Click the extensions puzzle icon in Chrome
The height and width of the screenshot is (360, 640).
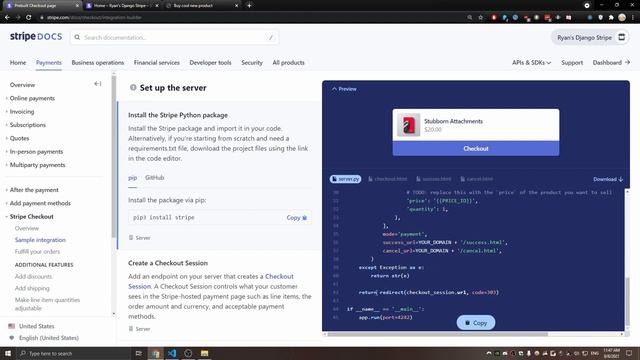tap(611, 17)
